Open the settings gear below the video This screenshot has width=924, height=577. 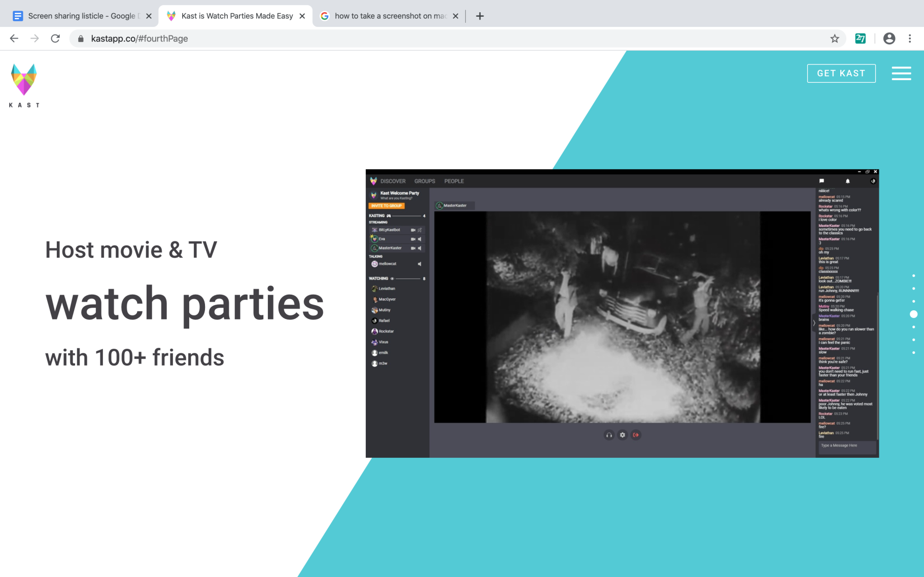623,435
